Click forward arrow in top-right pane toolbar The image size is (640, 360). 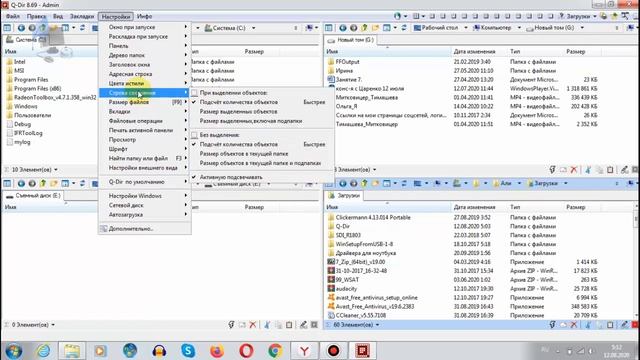[353, 28]
